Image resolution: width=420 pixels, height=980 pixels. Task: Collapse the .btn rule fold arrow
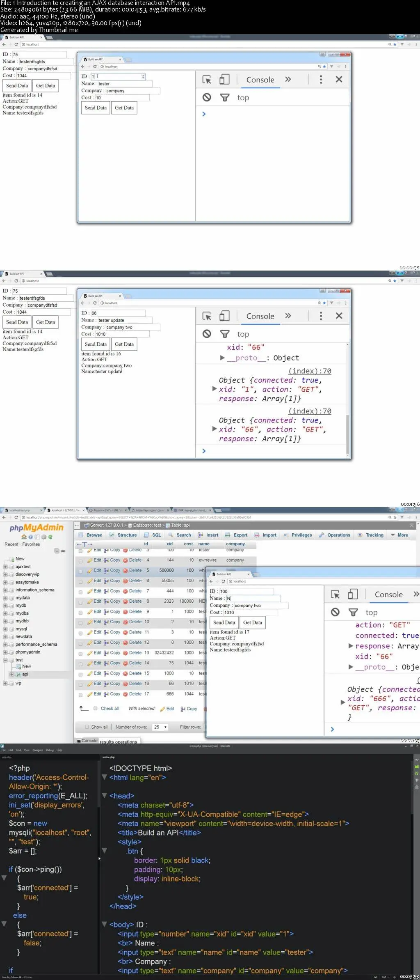click(104, 851)
